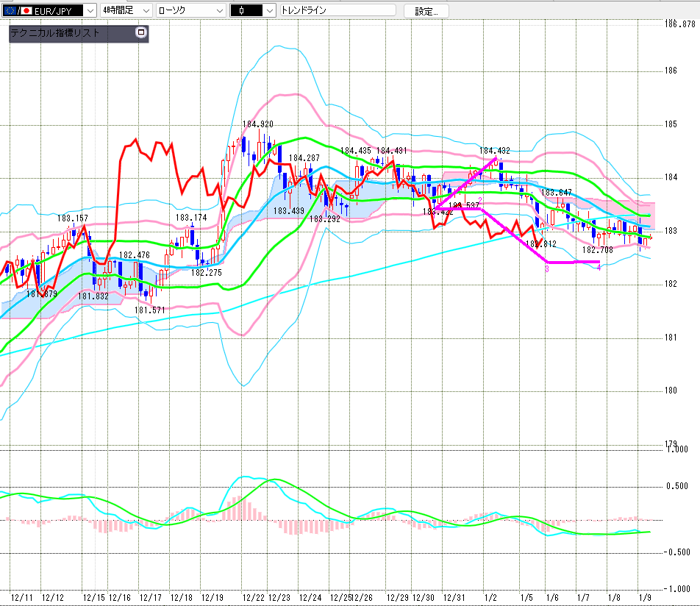Click the 1/5 date on time axis
700x606 pixels.
(526, 598)
